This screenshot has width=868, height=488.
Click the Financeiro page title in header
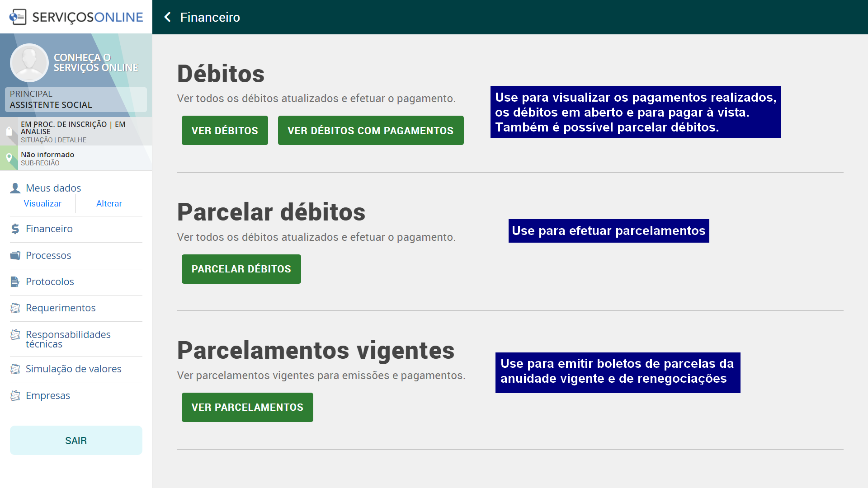click(210, 17)
